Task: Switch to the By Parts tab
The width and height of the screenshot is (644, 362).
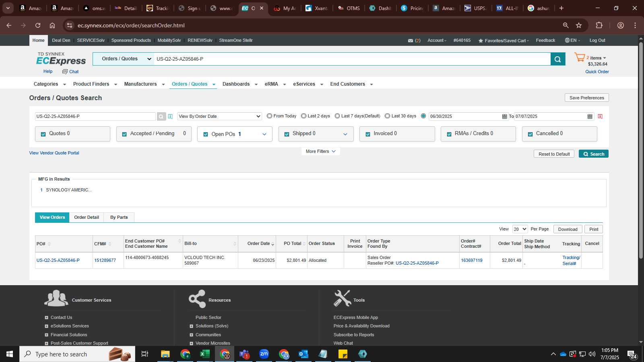Action: [119, 217]
